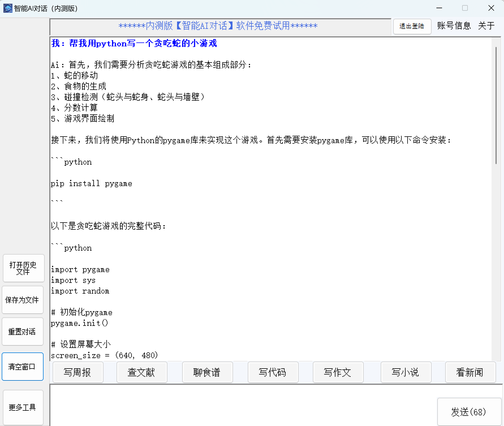504x426 pixels.
Task: Click 打开历史文件 button
Action: click(23, 268)
